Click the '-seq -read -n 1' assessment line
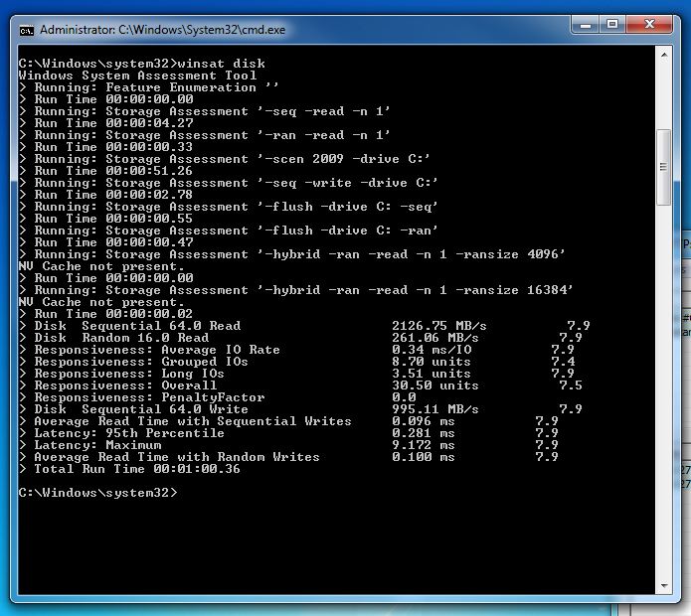This screenshot has height=616, width=691. (x=205, y=111)
